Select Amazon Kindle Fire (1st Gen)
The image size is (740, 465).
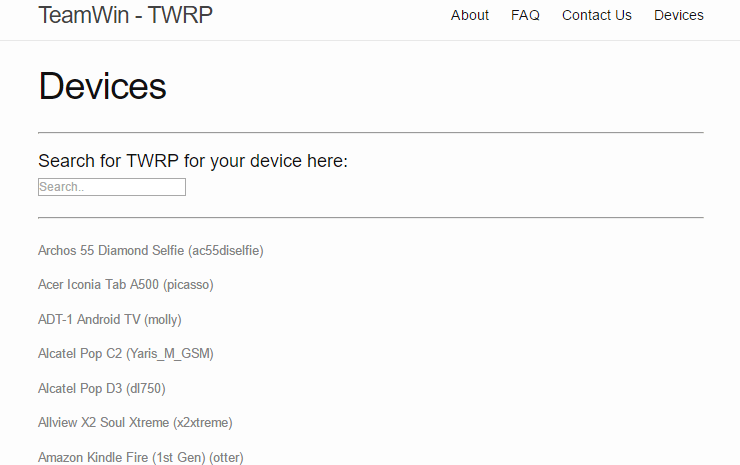[141, 457]
